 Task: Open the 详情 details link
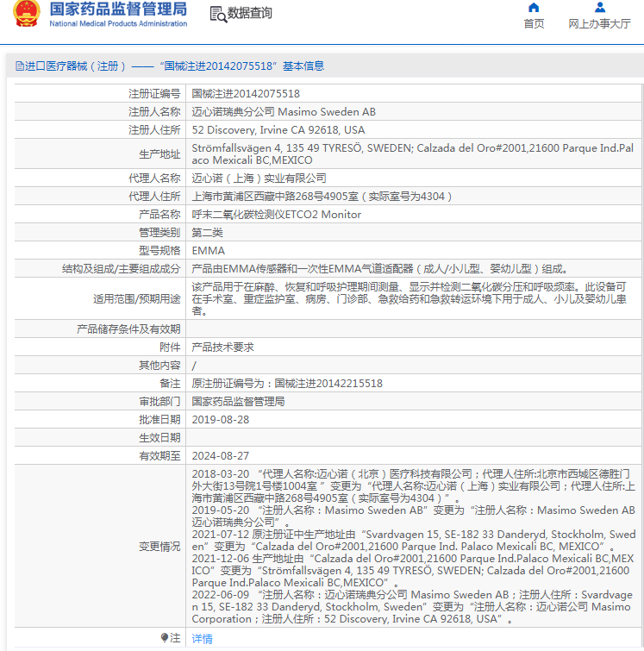tap(202, 639)
